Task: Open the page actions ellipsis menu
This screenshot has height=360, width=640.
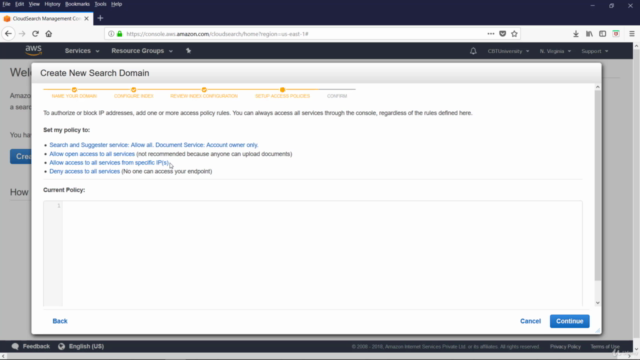Action: [x=491, y=34]
